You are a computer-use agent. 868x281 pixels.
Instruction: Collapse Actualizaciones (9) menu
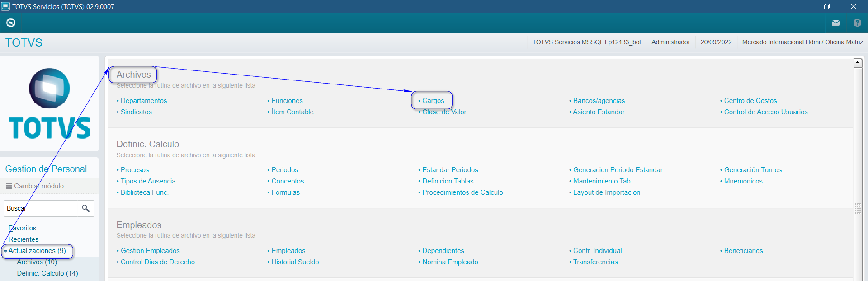click(x=37, y=251)
